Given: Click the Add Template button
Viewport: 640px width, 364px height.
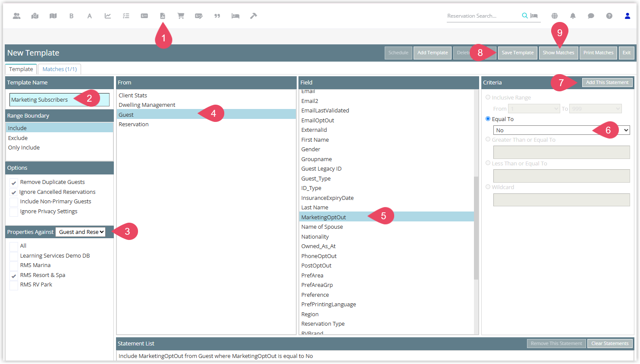Looking at the screenshot, I should tap(433, 53).
